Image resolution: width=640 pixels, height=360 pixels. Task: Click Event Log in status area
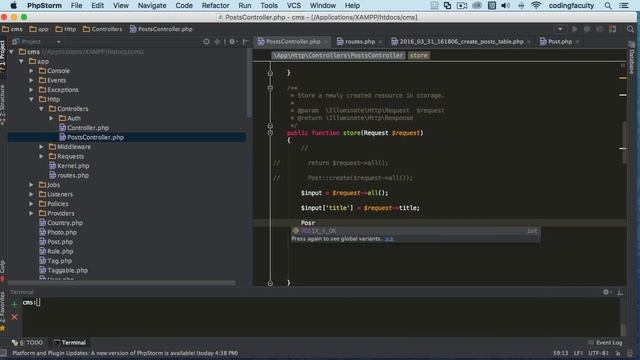tap(605, 342)
